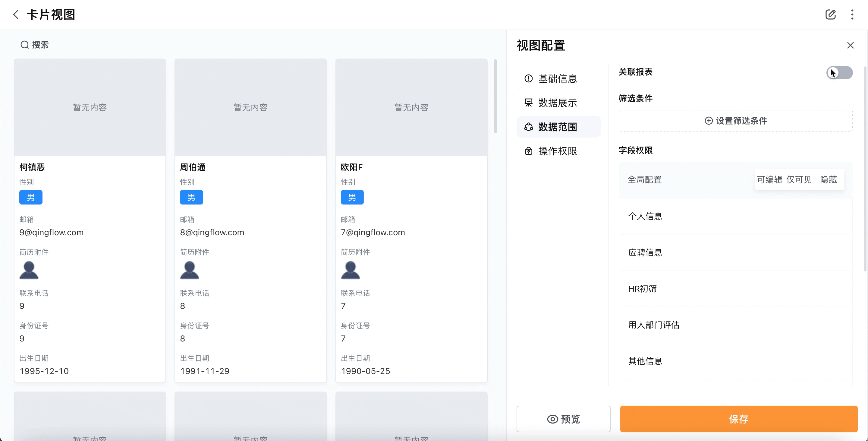868x441 pixels.
Task: Click the 男 tag on 欧阳F card
Action: 352,197
